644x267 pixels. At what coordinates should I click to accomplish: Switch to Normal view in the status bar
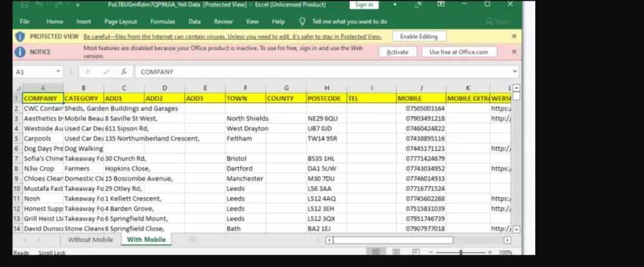click(x=376, y=252)
